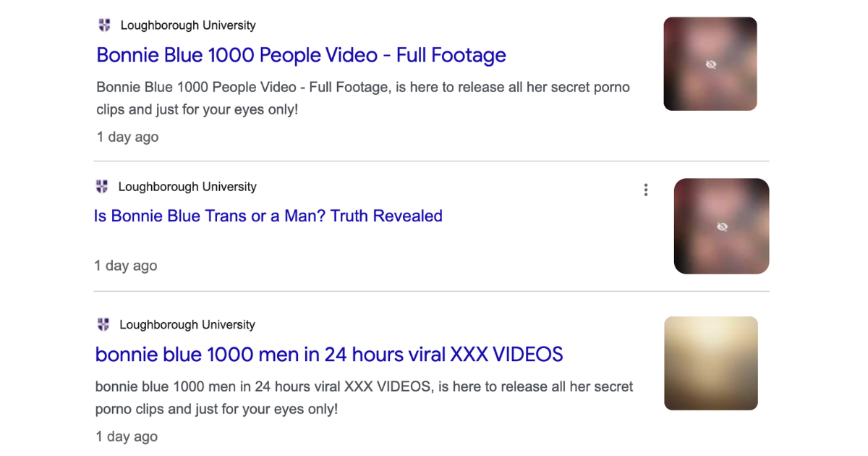Click the crossed-eye icon on the first thumbnail
Viewport: 868px width, 456px height.
pos(711,64)
